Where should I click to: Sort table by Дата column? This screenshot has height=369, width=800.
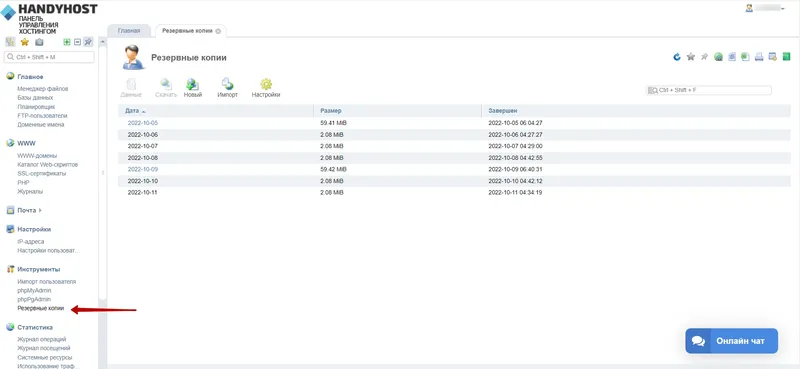tap(215, 111)
